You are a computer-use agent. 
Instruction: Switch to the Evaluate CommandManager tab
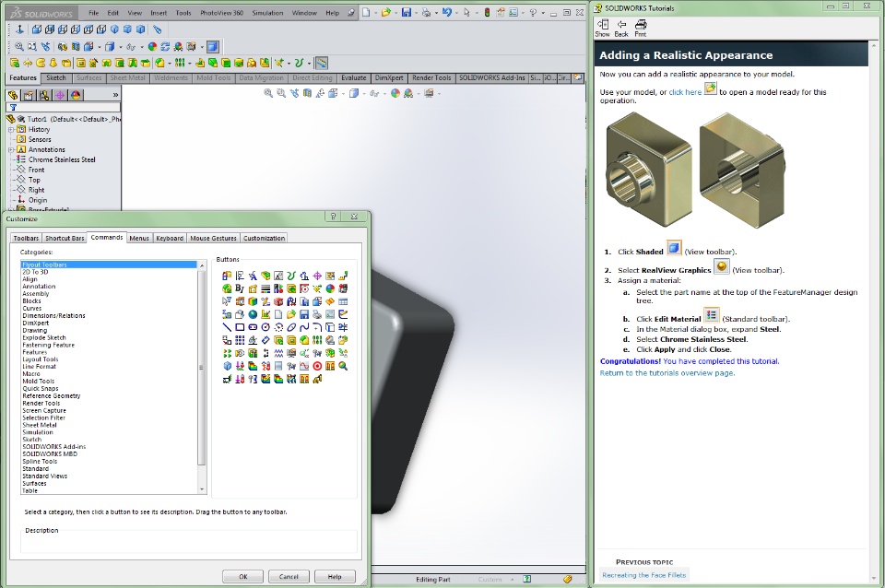(x=354, y=77)
